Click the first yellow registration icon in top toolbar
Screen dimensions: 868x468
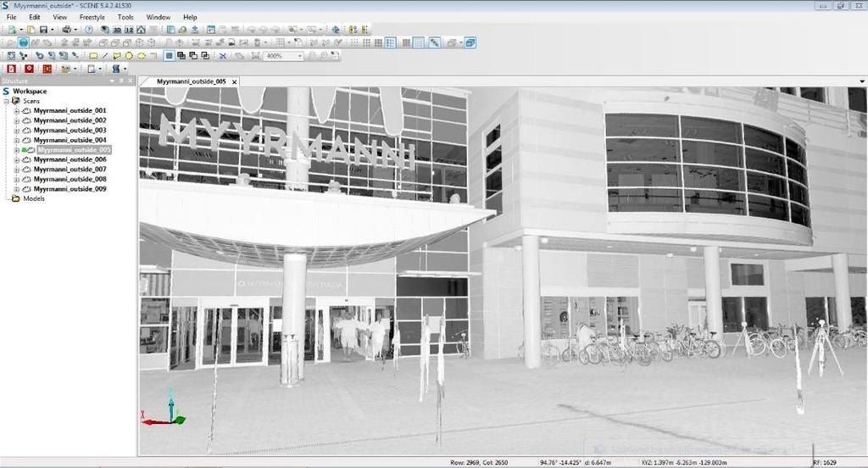pyautogui.click(x=353, y=30)
